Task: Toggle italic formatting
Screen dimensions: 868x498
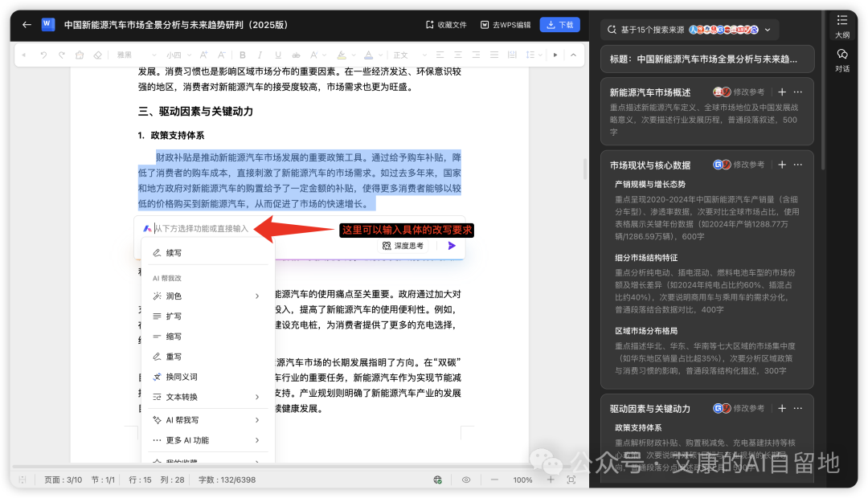Action: pos(259,55)
